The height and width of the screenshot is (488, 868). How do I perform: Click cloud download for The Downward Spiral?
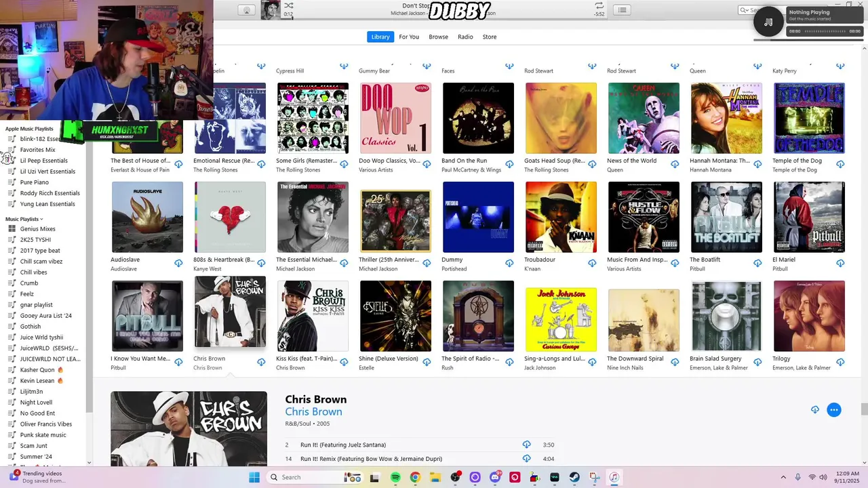point(675,362)
